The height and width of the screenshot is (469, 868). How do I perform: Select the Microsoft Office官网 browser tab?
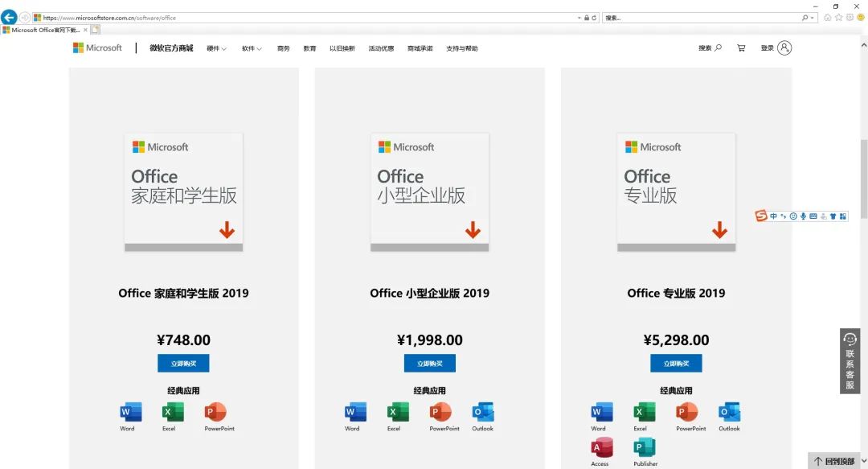[45, 30]
